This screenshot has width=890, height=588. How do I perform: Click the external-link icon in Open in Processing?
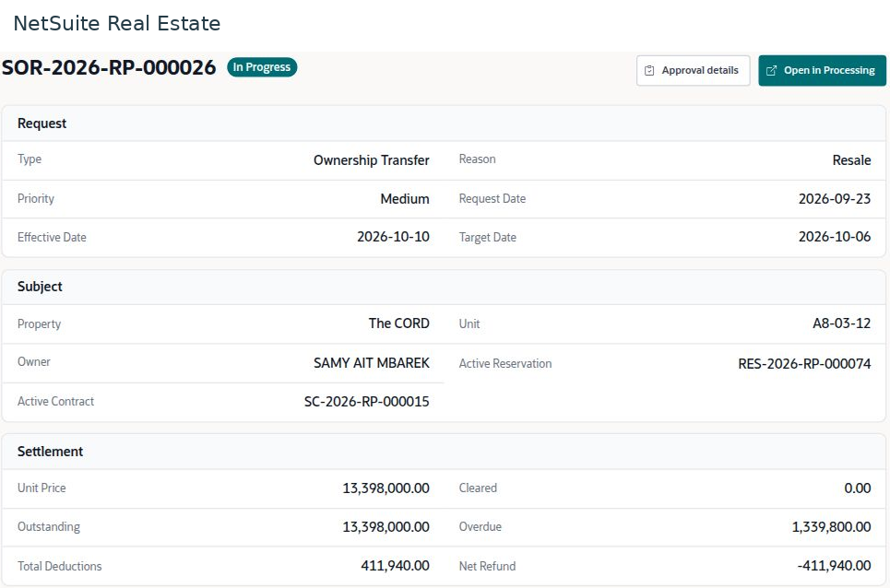coord(771,71)
